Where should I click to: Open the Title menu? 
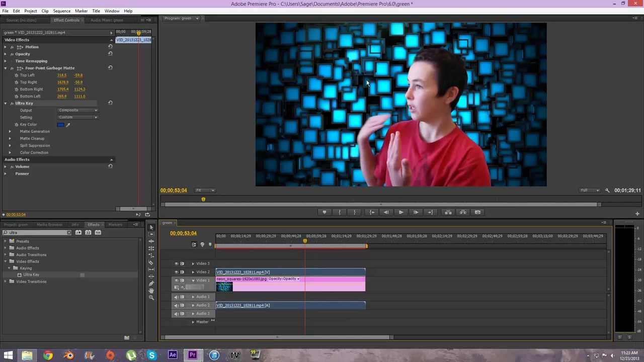96,11
